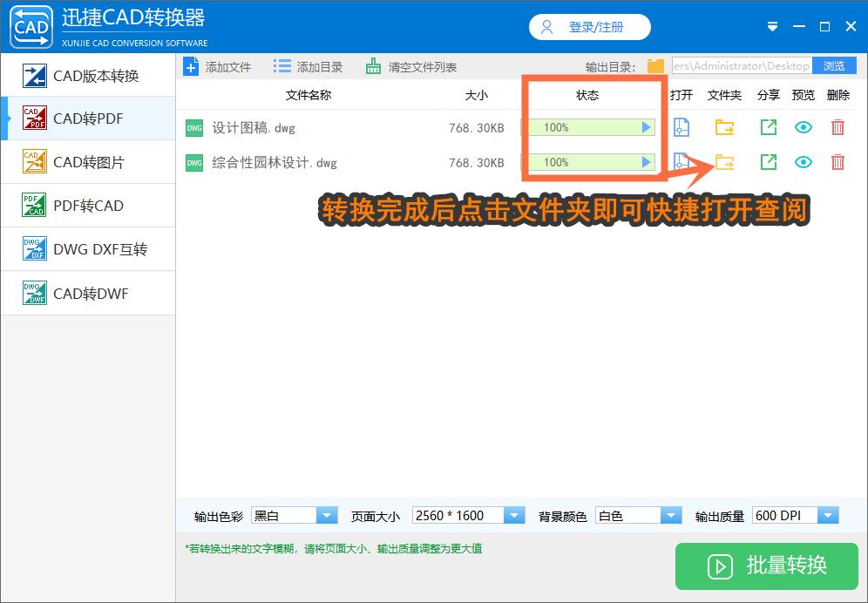Select the PDF转CAD conversion mode
Viewport: 868px width, 603px height.
(88, 206)
